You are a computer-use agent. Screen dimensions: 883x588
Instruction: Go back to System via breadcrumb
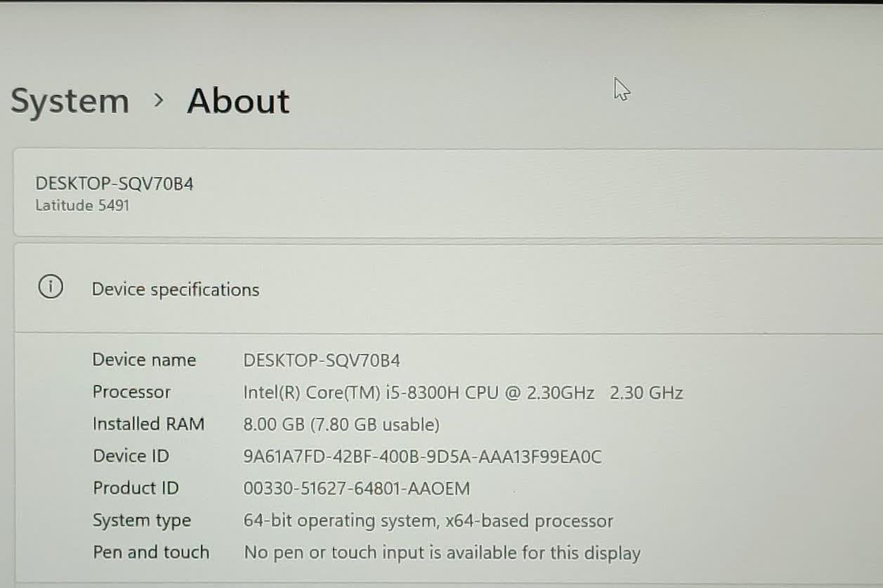70,101
